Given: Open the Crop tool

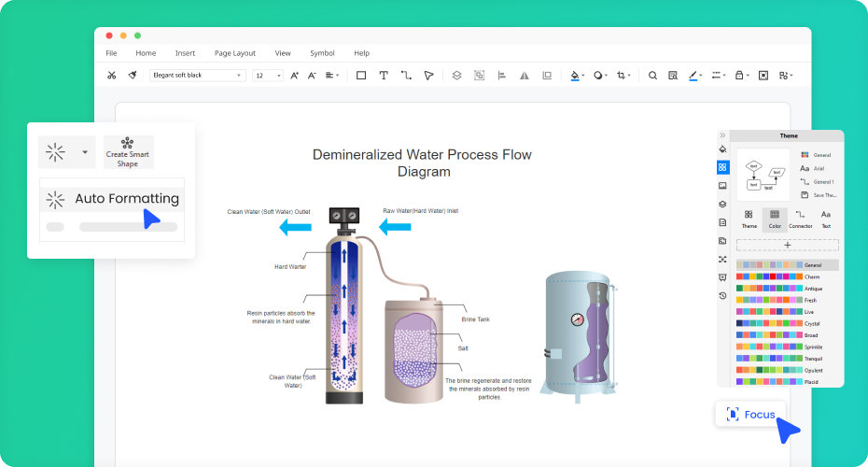Looking at the screenshot, I should click(x=622, y=75).
